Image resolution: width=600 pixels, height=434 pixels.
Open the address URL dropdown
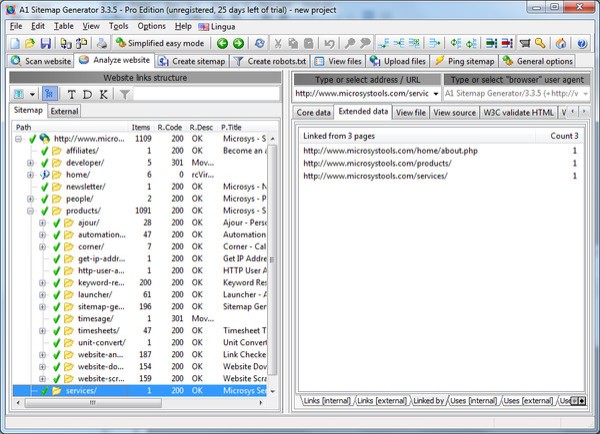click(434, 94)
